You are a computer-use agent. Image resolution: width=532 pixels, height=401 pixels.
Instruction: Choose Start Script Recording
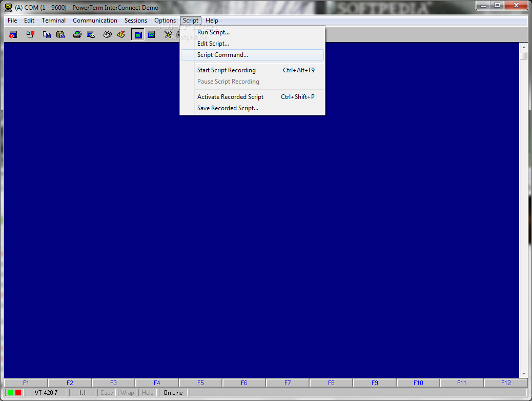[x=253, y=70]
